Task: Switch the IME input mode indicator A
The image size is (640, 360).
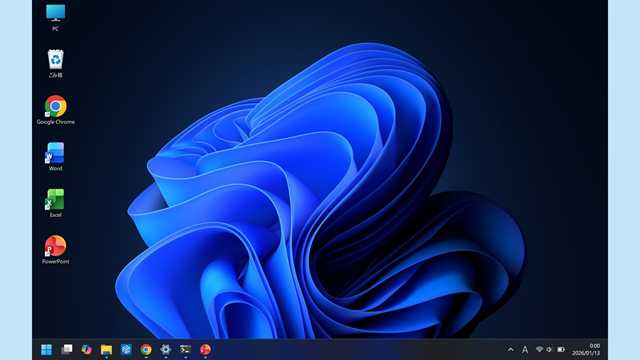Action: (x=525, y=350)
